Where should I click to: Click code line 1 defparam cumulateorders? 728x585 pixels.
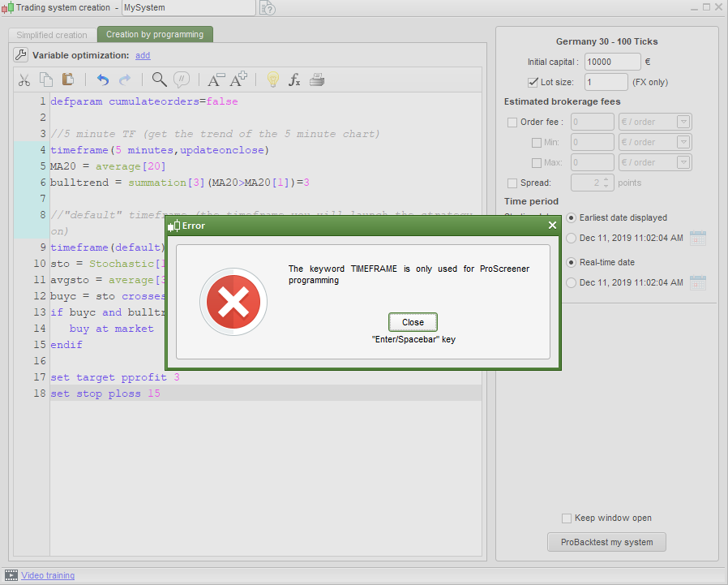coord(144,101)
